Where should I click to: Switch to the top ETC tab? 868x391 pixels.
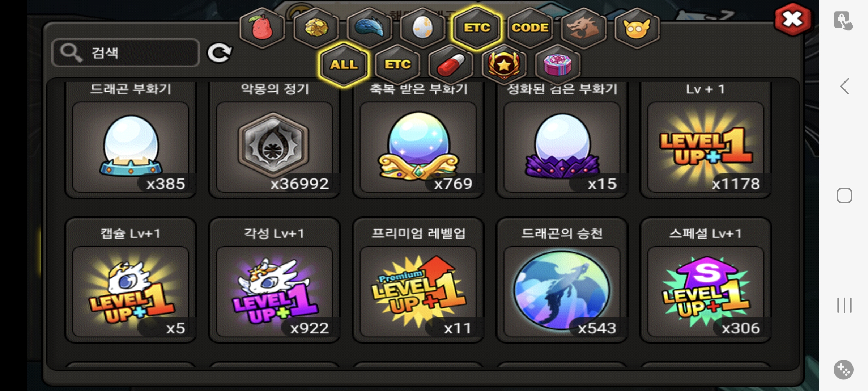click(x=477, y=28)
